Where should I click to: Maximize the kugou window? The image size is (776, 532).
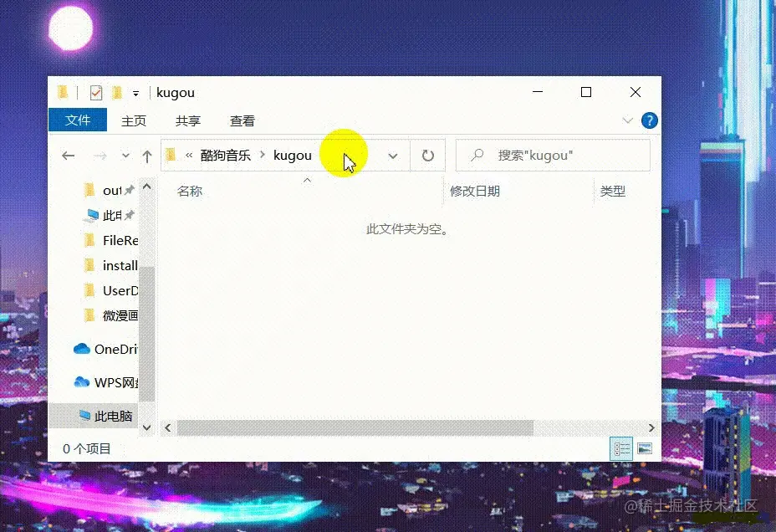click(x=586, y=92)
